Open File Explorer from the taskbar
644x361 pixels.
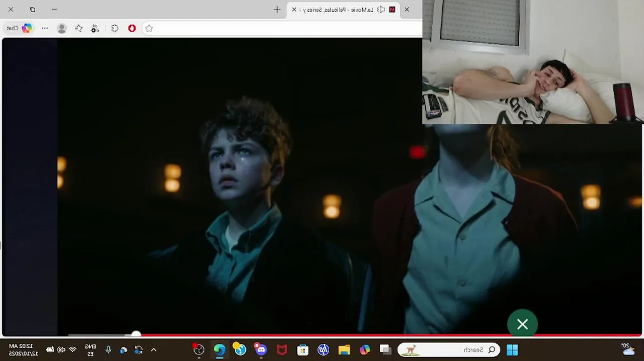(x=344, y=349)
